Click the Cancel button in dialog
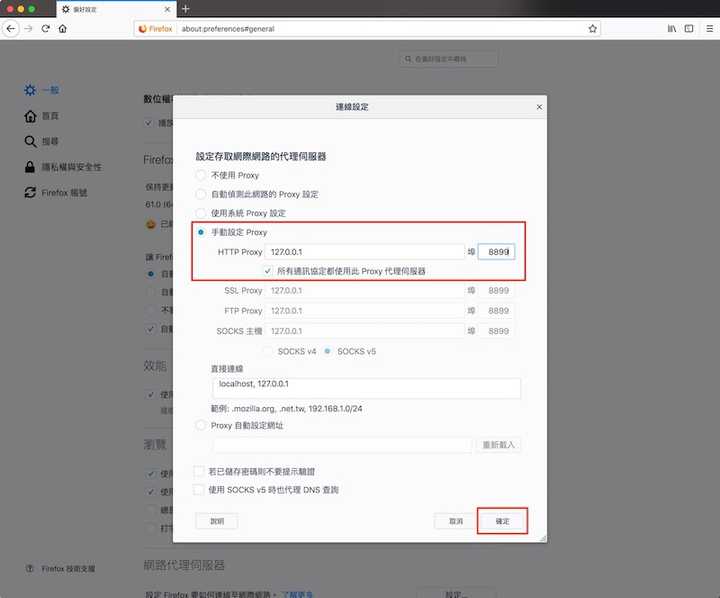This screenshot has width=720, height=598. pyautogui.click(x=456, y=521)
